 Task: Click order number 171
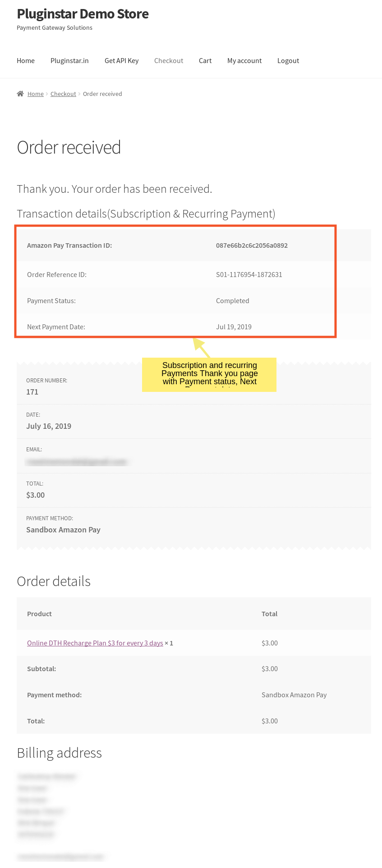pyautogui.click(x=32, y=392)
